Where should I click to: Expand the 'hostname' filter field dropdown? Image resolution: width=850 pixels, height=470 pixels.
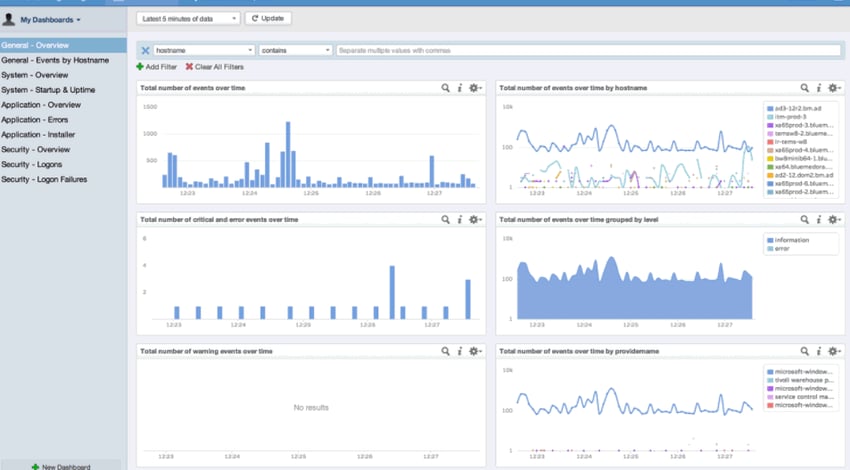pos(204,50)
